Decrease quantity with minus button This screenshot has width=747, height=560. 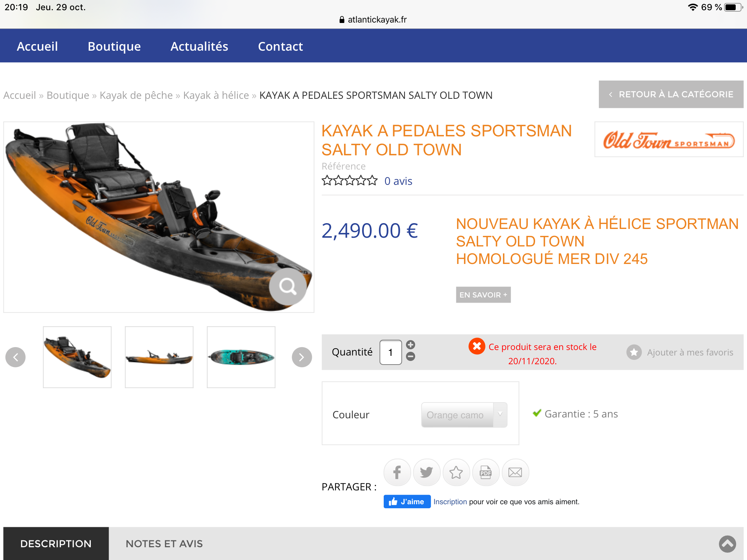pos(410,357)
